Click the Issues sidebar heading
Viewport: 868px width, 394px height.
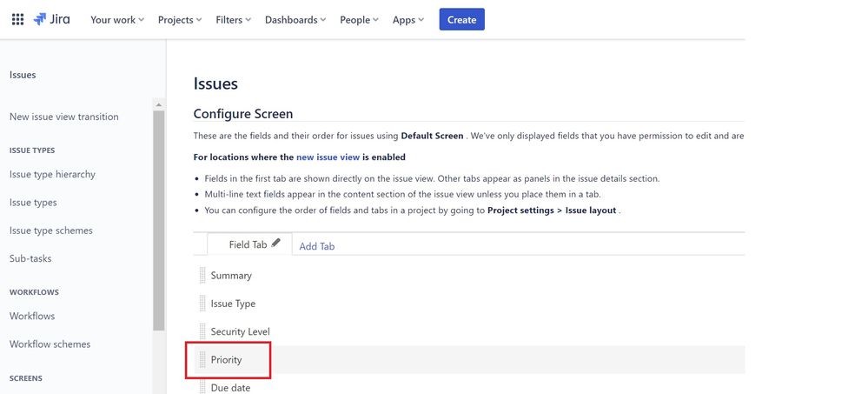[x=23, y=75]
